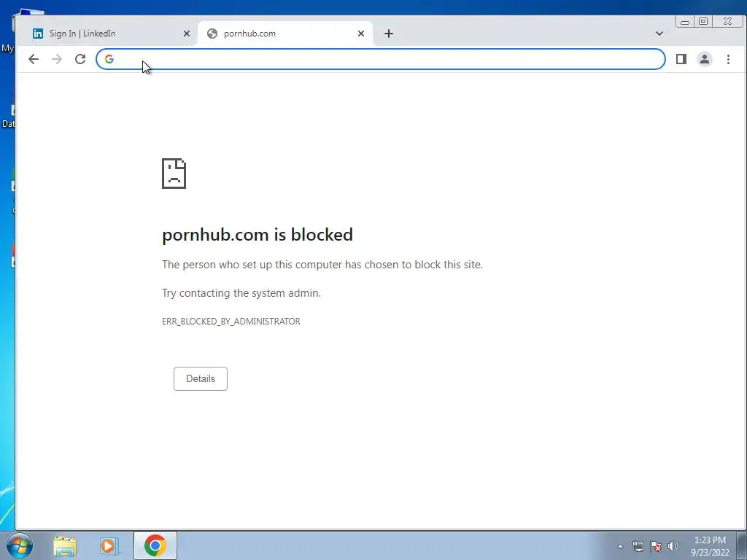Open the Chrome profile avatar
Screen dimensions: 747x560
[705, 59]
